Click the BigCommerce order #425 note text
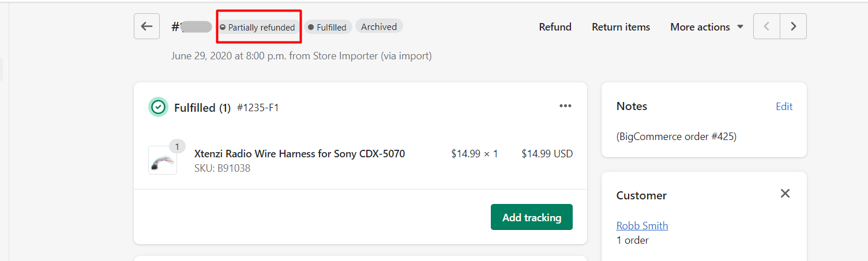The height and width of the screenshot is (261, 868). click(x=676, y=137)
